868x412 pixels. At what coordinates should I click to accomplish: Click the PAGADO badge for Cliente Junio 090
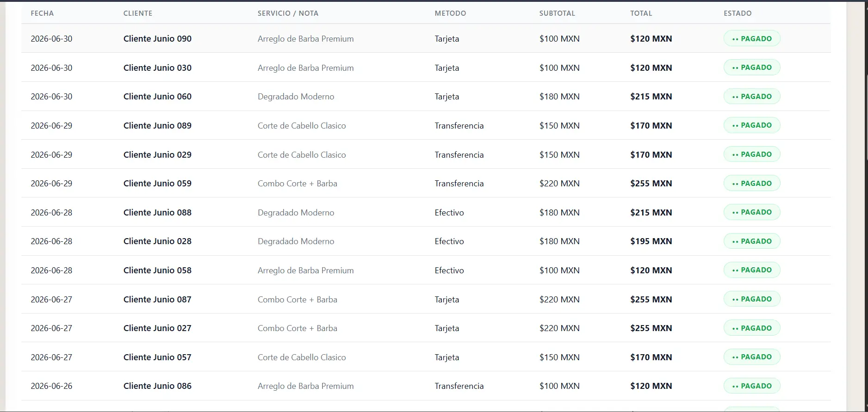752,38
